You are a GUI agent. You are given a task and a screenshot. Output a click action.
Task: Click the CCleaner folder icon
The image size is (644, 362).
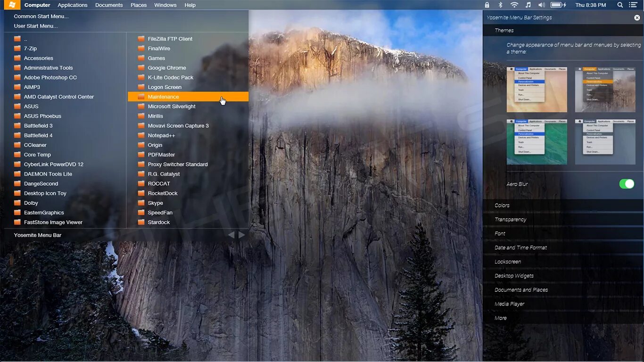[17, 145]
